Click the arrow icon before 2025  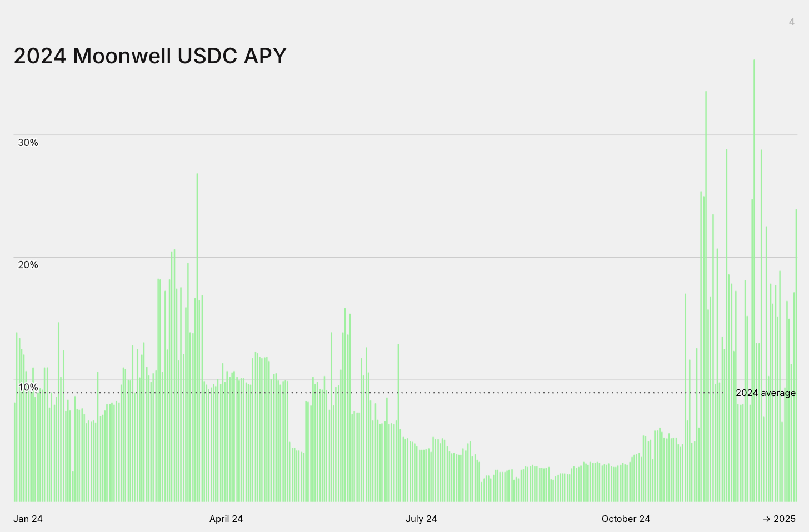tap(766, 519)
